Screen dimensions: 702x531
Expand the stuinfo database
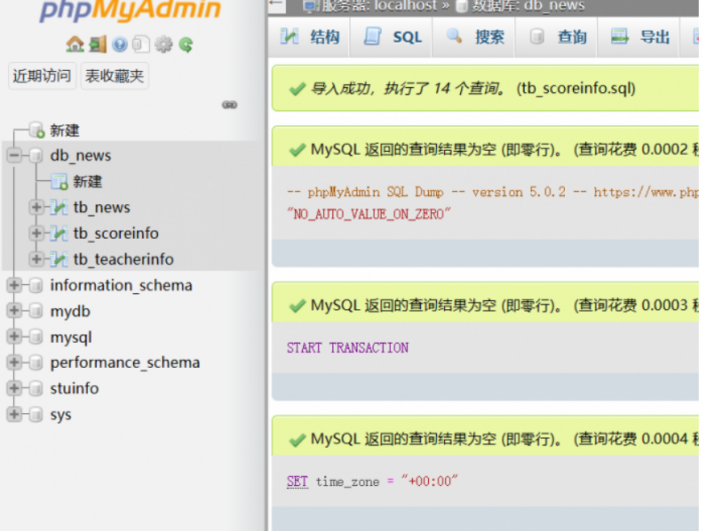point(14,389)
